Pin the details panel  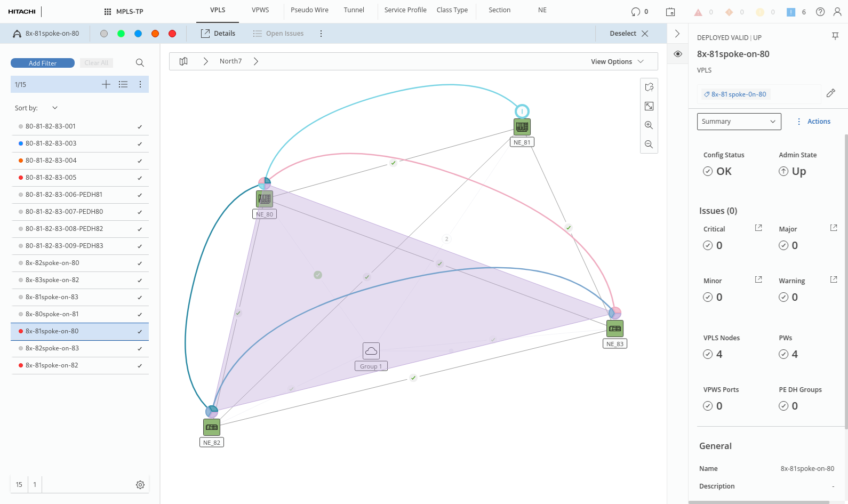point(835,36)
